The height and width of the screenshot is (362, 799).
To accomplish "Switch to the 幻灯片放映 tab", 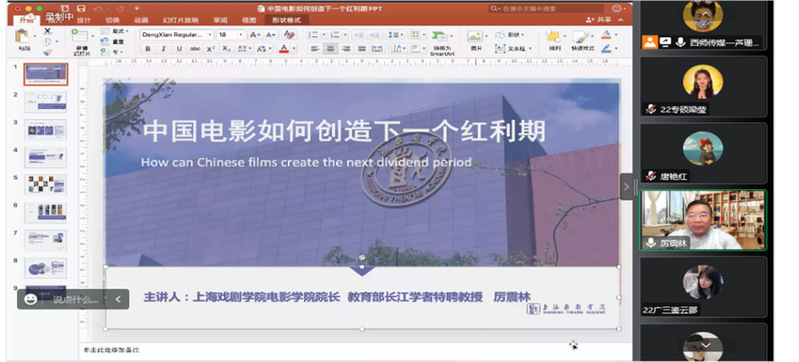I will click(x=181, y=20).
